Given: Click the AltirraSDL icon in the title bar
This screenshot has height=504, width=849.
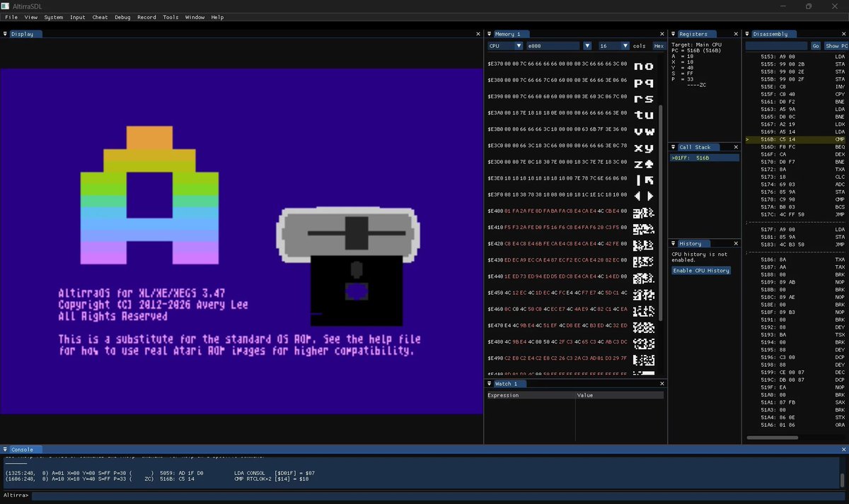Looking at the screenshot, I should [x=5, y=6].
